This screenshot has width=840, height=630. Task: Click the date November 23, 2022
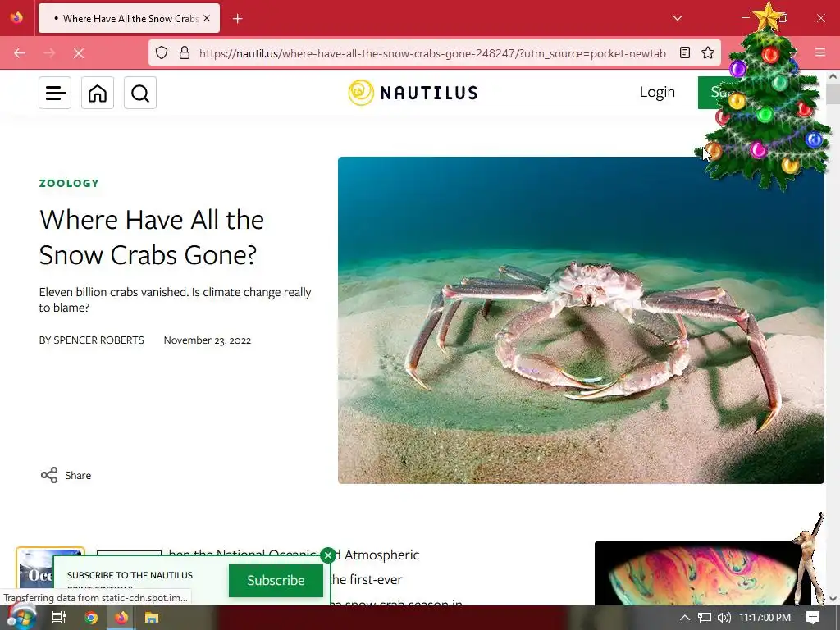tap(208, 340)
